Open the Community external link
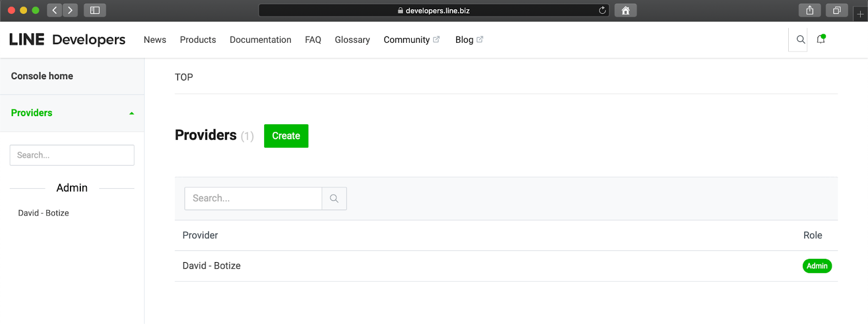Screen dimensions: 868x324 [411, 40]
